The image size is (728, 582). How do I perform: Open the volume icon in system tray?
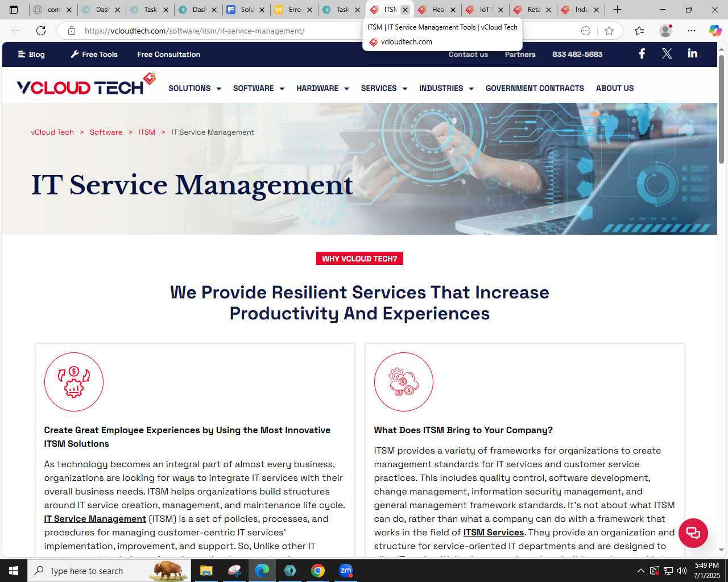point(682,571)
